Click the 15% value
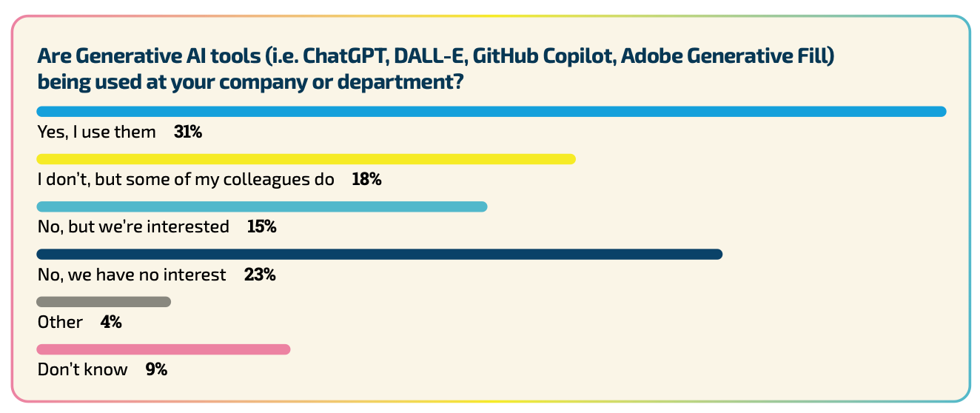This screenshot has height=413, width=980. (x=262, y=227)
